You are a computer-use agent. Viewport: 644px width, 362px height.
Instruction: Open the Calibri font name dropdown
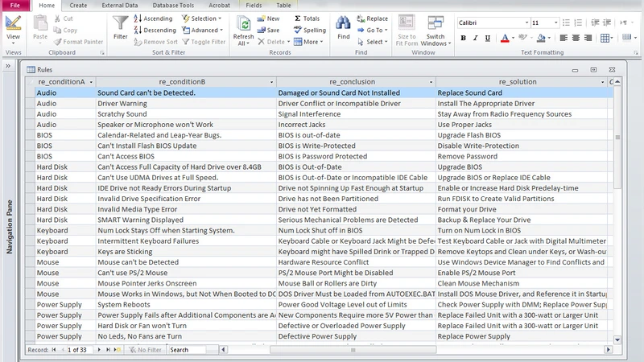tap(525, 23)
